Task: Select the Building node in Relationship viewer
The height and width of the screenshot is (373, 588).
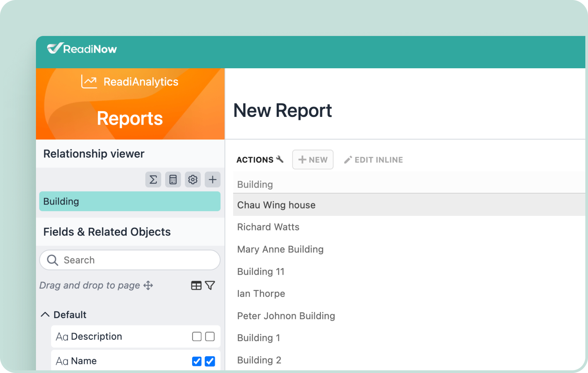Action: click(x=130, y=201)
